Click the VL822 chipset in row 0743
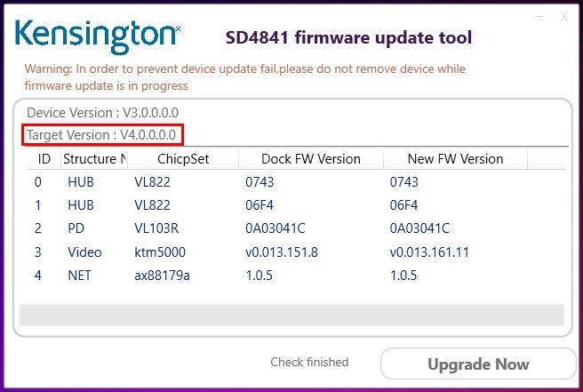The image size is (583, 392). [x=152, y=182]
